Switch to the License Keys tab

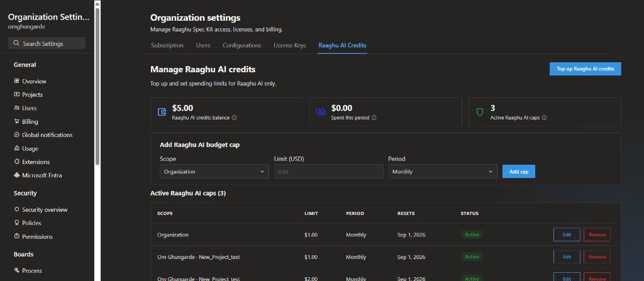[x=289, y=45]
